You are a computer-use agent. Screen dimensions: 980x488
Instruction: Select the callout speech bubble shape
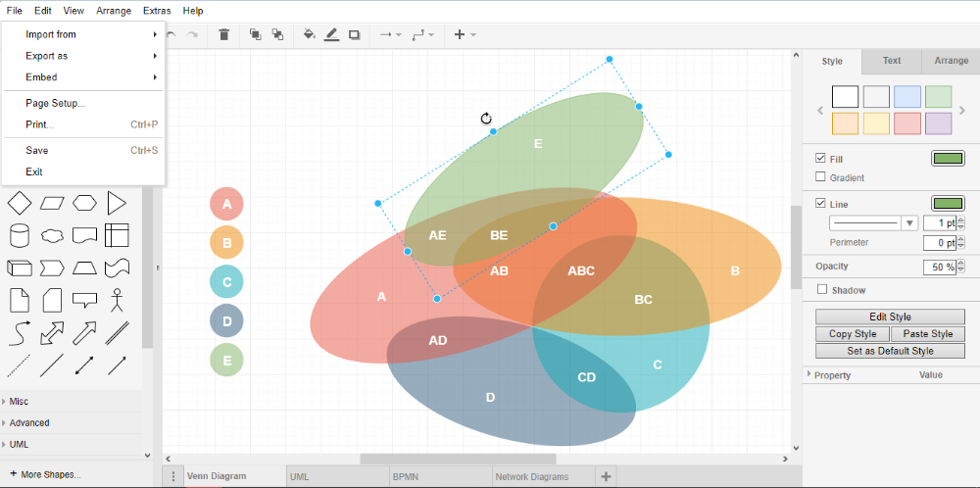84,301
